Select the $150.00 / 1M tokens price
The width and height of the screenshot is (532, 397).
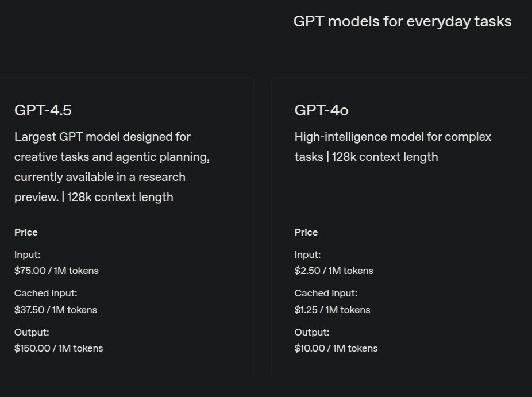pos(59,348)
